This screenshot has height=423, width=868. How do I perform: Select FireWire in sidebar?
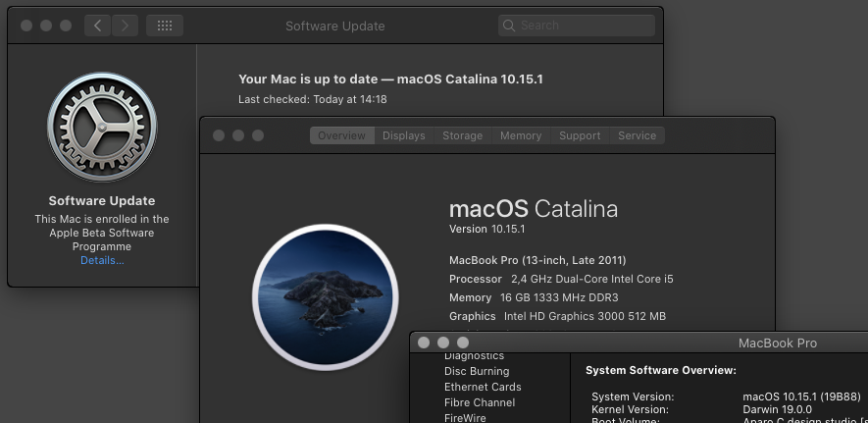[x=465, y=418]
